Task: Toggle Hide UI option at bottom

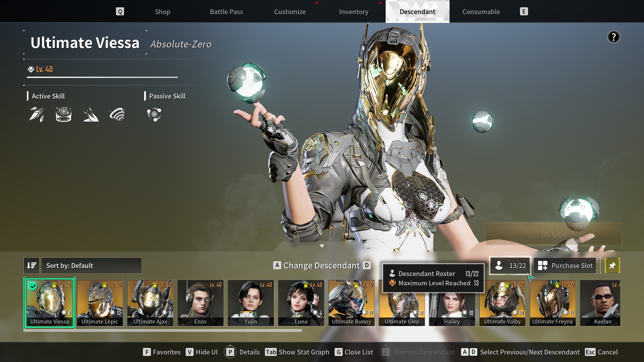Action: [202, 352]
